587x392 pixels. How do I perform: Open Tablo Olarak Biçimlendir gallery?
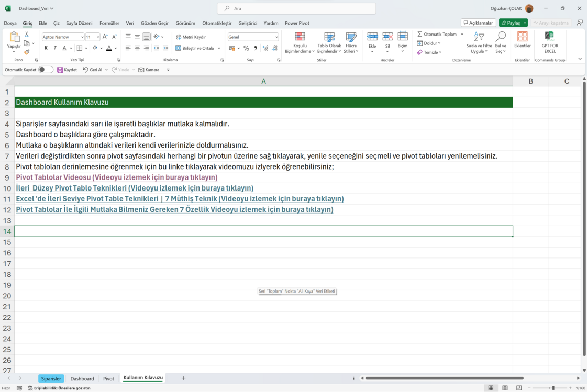(x=329, y=42)
